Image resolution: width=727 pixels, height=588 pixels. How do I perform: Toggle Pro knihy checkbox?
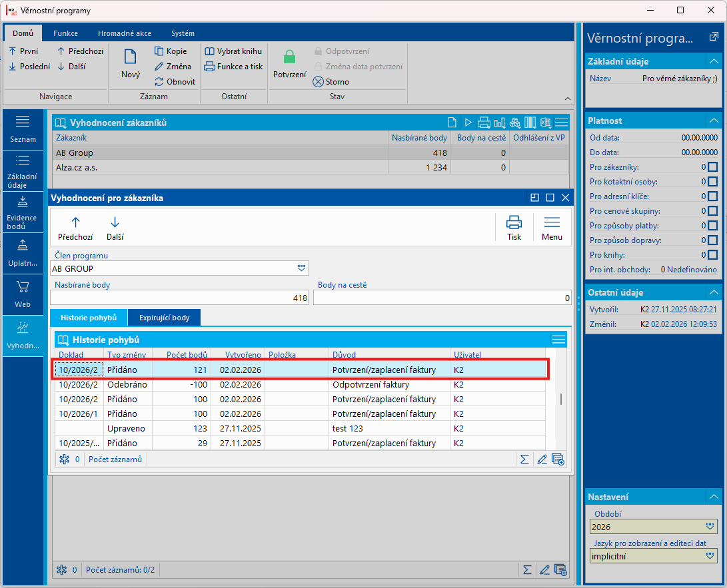coord(712,255)
